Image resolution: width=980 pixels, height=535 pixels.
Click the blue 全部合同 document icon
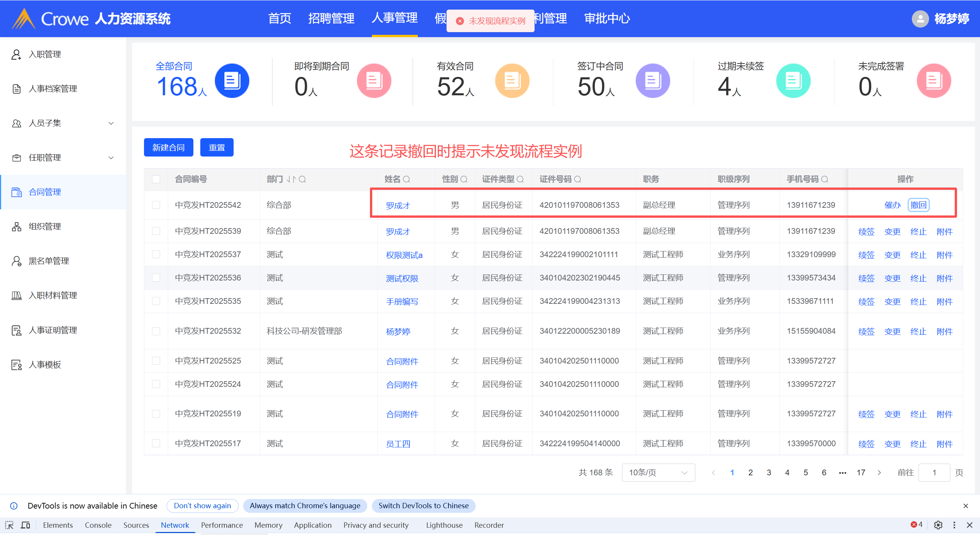pyautogui.click(x=232, y=81)
